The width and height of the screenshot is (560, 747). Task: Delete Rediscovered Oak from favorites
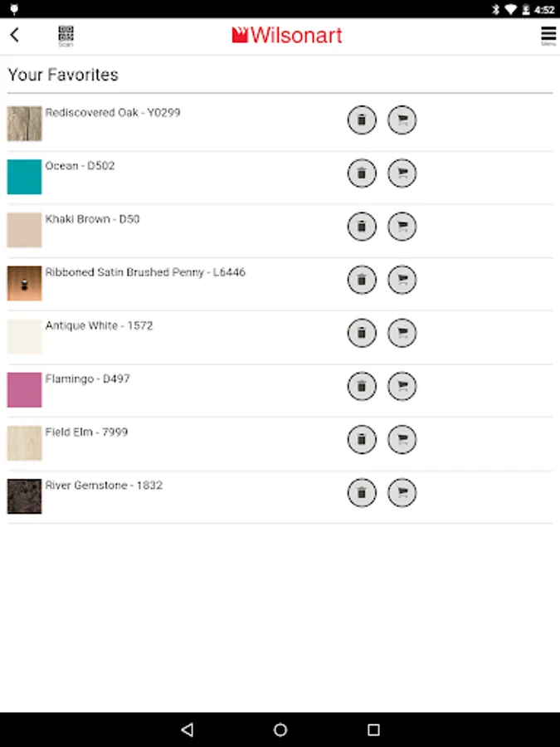tap(362, 120)
